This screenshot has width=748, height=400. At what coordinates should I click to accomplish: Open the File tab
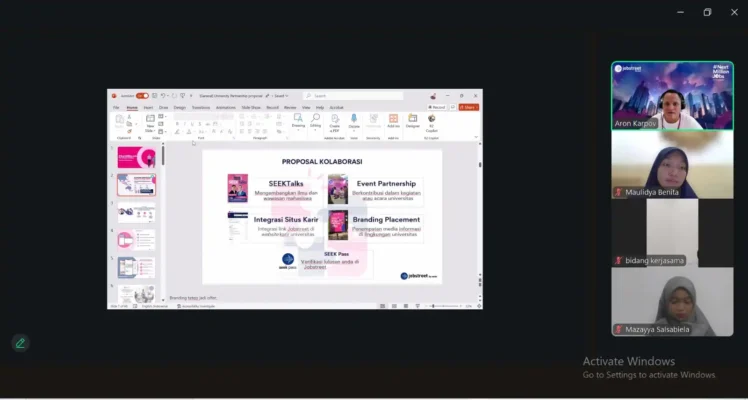coord(116,108)
